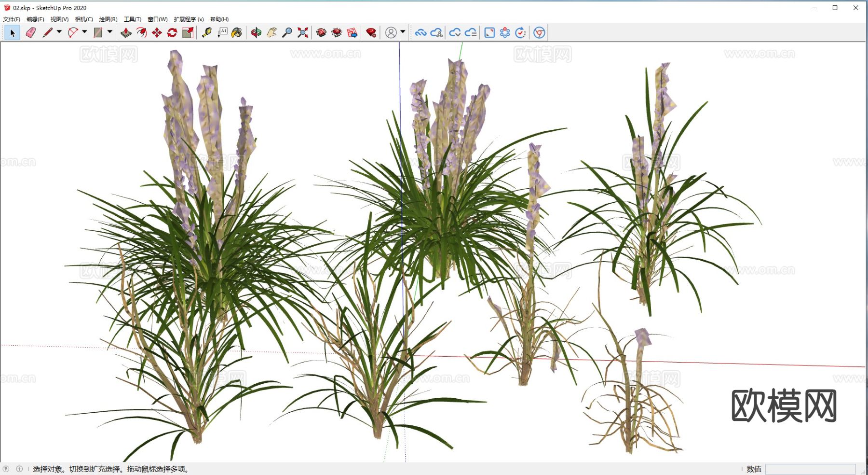This screenshot has width=868, height=475.
Task: Activate the Push/Pull tool
Action: click(x=126, y=33)
